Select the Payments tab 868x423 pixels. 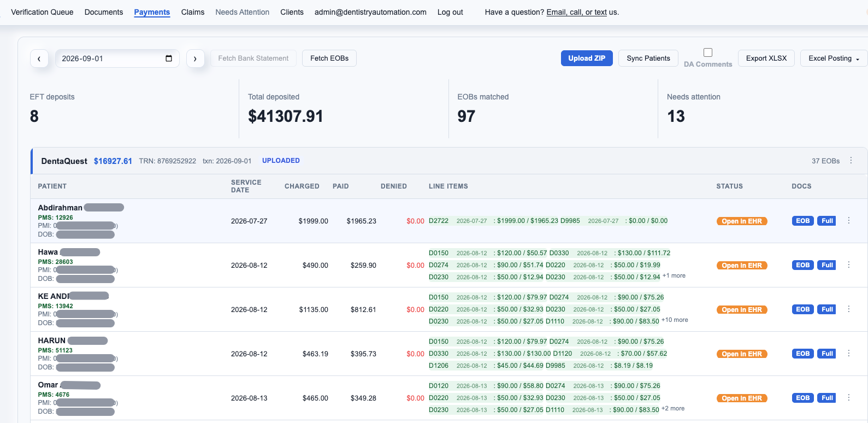(x=152, y=12)
